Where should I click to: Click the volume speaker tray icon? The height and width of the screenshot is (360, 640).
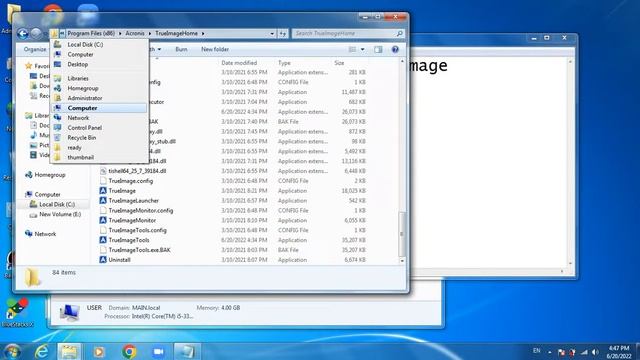pyautogui.click(x=595, y=352)
